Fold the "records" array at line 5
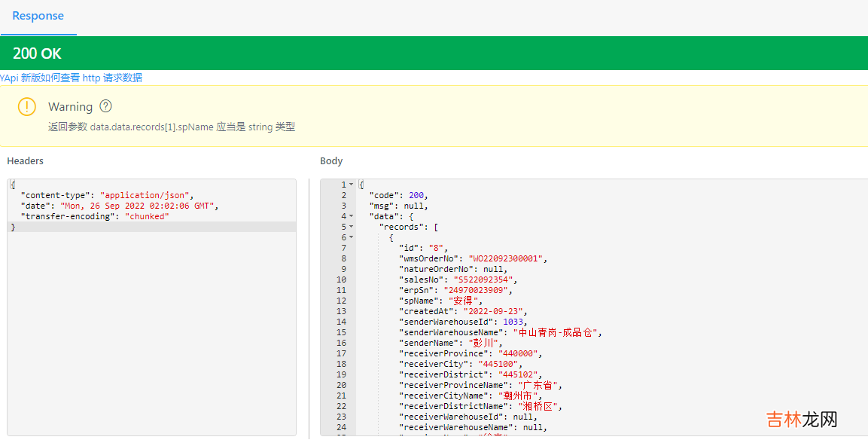This screenshot has width=868, height=446. (x=351, y=227)
